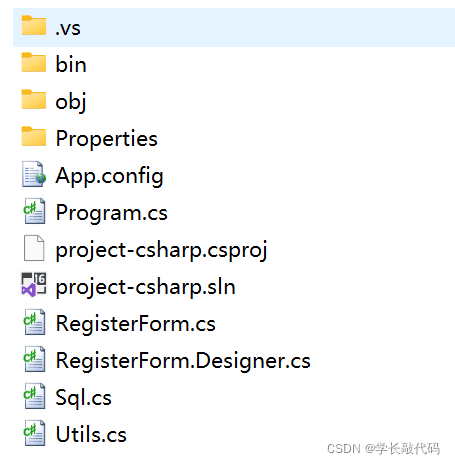This screenshot has height=464, width=455.
Task: Select the obj folder icon
Action: click(34, 99)
